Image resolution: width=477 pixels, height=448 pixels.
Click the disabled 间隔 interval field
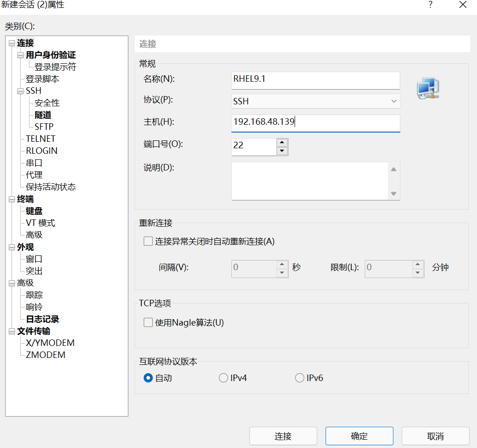point(254,269)
